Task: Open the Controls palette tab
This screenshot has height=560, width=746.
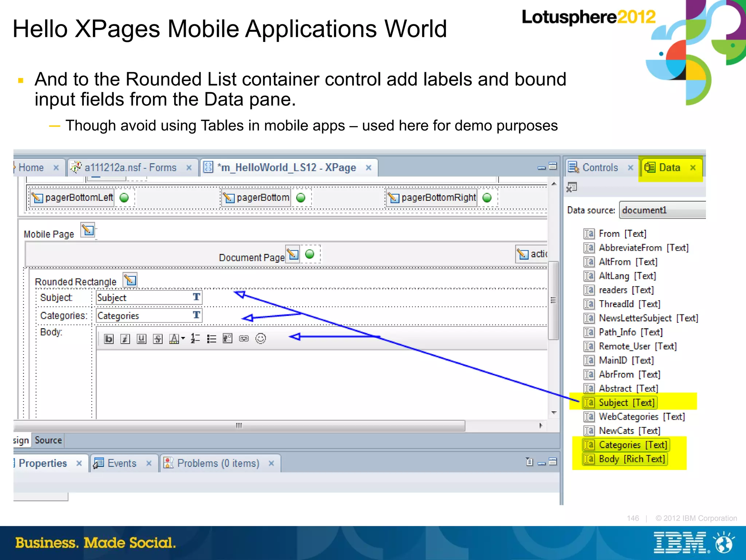Action: [600, 168]
